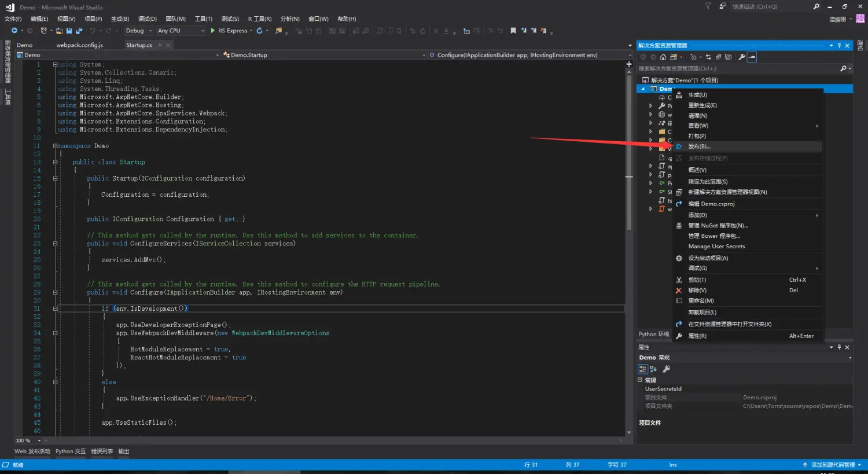
Task: Click the gear icon for Set as StartUp Project
Action: point(679,258)
